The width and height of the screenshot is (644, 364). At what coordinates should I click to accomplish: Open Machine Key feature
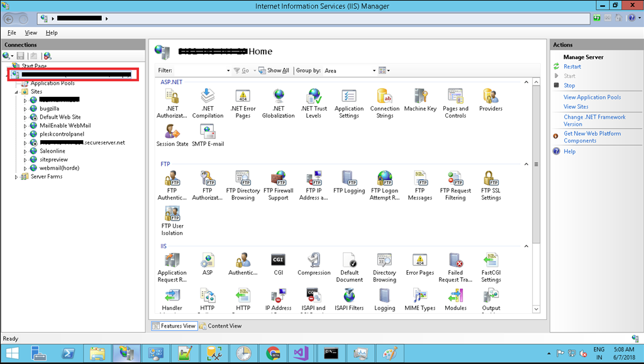[x=420, y=100]
